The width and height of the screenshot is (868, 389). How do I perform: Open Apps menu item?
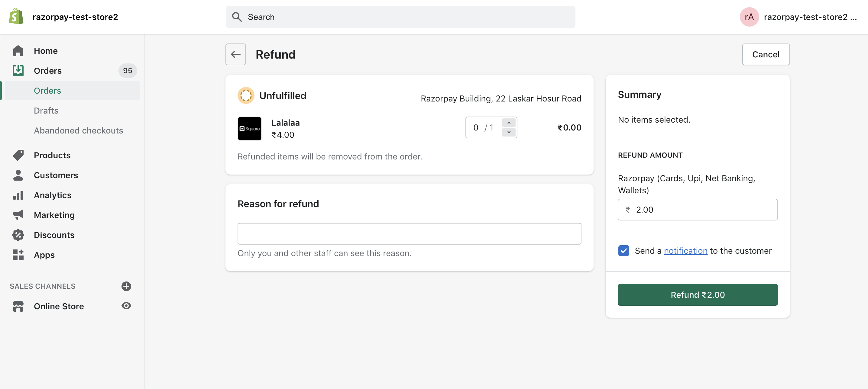(44, 255)
